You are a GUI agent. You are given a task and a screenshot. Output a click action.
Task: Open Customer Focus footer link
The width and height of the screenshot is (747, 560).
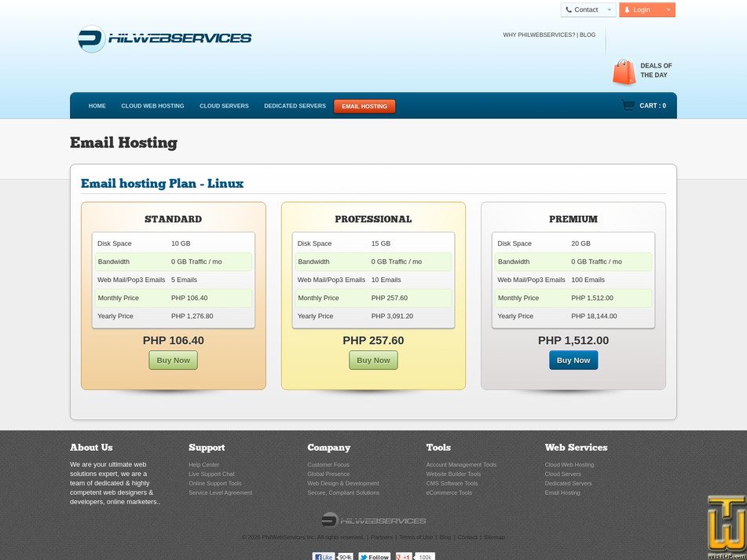(328, 465)
